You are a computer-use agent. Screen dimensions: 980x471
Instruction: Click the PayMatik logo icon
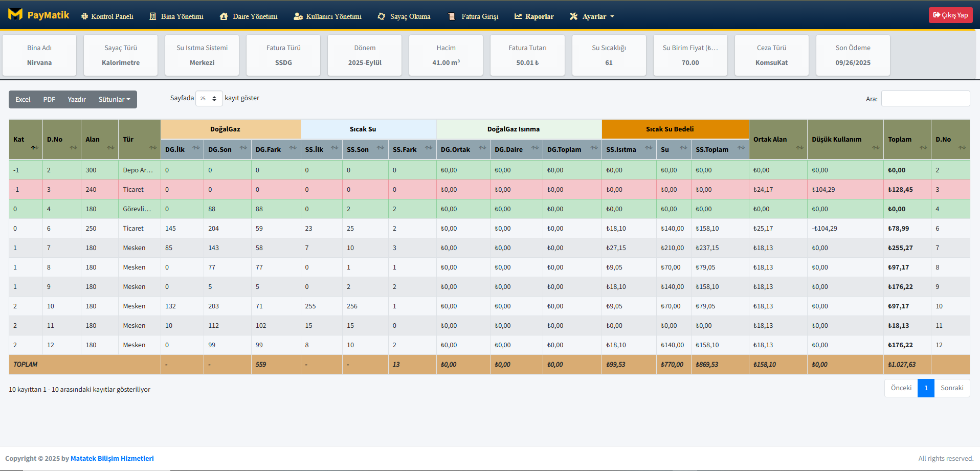[15, 15]
